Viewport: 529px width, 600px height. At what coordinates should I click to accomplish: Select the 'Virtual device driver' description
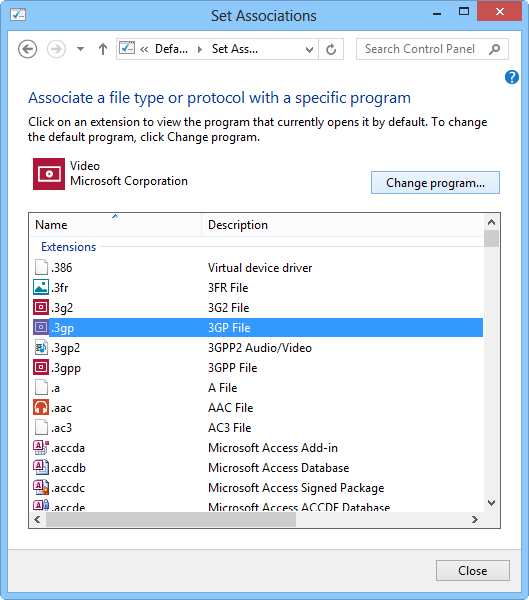pyautogui.click(x=260, y=267)
